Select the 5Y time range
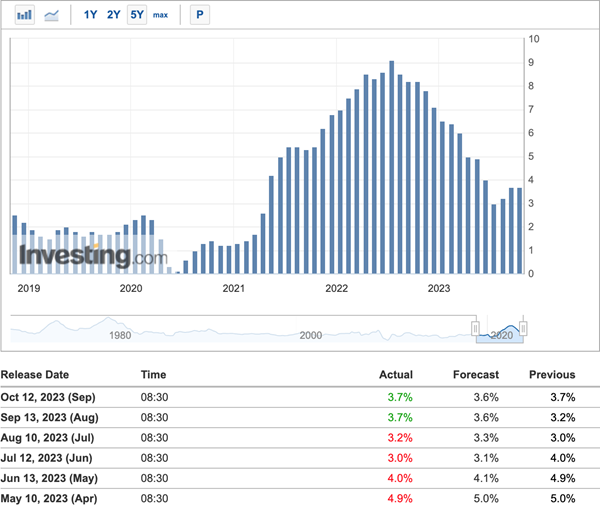Image resolution: width=600 pixels, height=505 pixels. tap(137, 15)
